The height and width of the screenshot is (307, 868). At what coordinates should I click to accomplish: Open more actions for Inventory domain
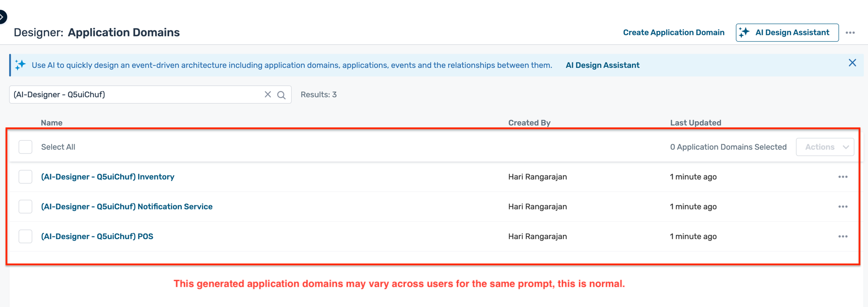(x=843, y=177)
